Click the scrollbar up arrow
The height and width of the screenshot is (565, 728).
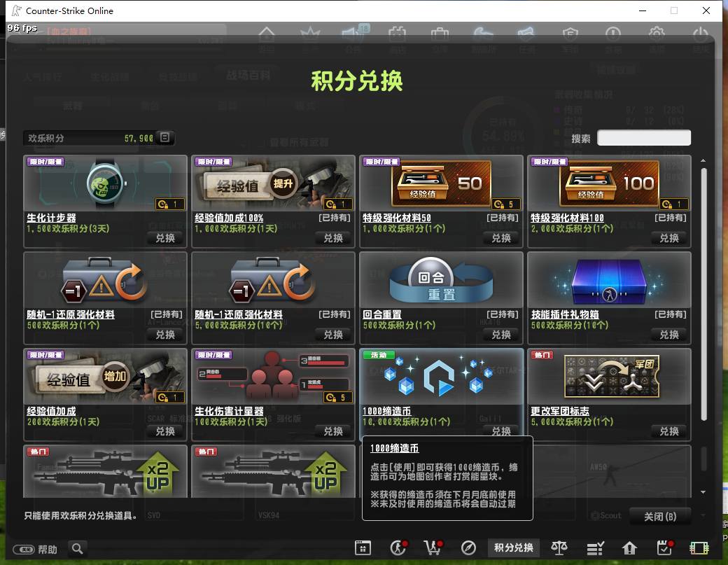[703, 160]
